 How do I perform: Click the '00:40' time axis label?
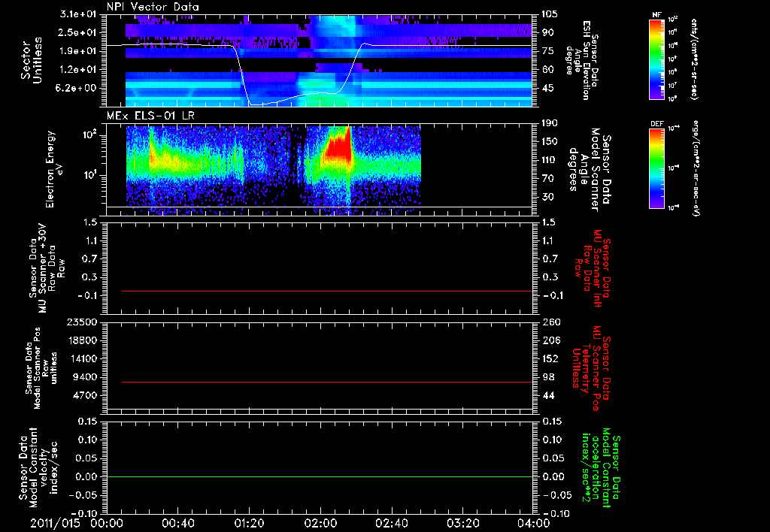point(177,523)
